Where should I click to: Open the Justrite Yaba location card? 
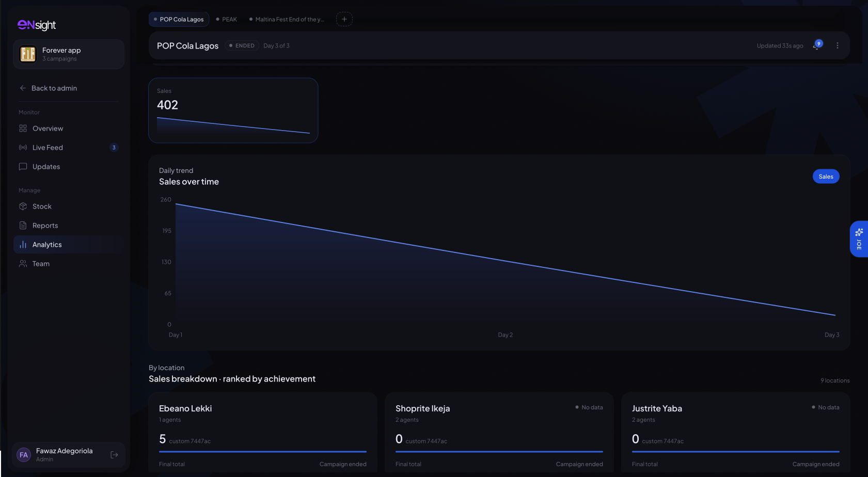[736, 433]
